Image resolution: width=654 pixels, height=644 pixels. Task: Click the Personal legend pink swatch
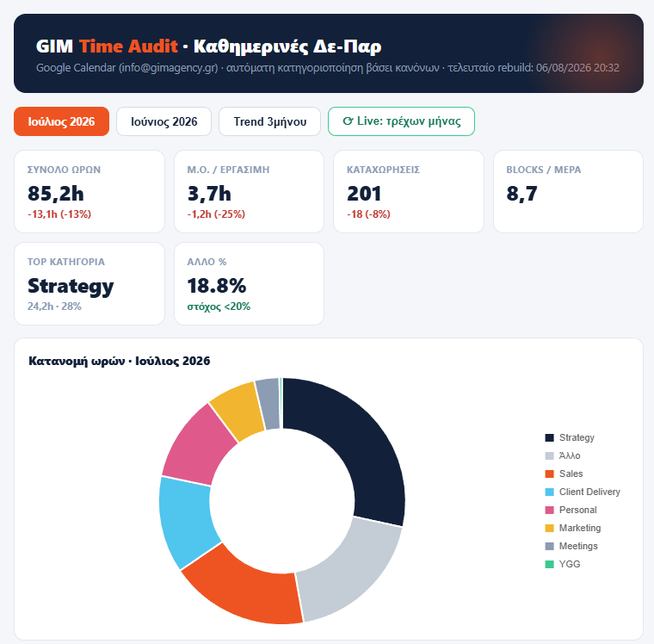coord(549,510)
